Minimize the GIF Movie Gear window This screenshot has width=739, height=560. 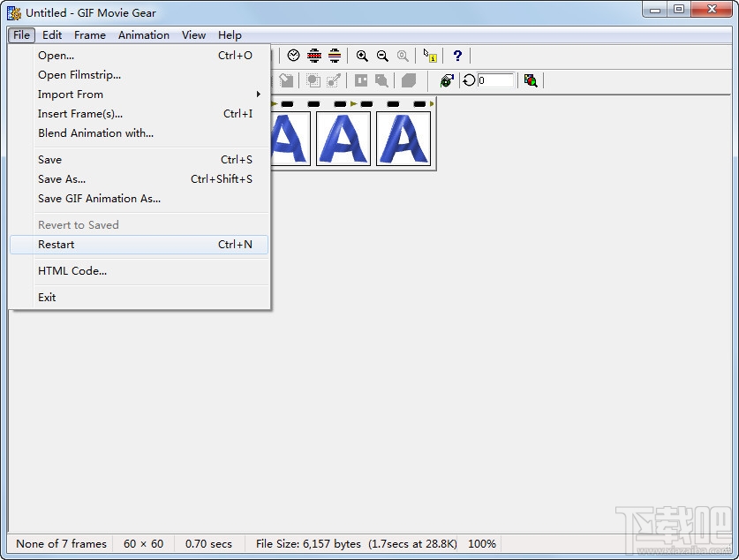[x=655, y=10]
